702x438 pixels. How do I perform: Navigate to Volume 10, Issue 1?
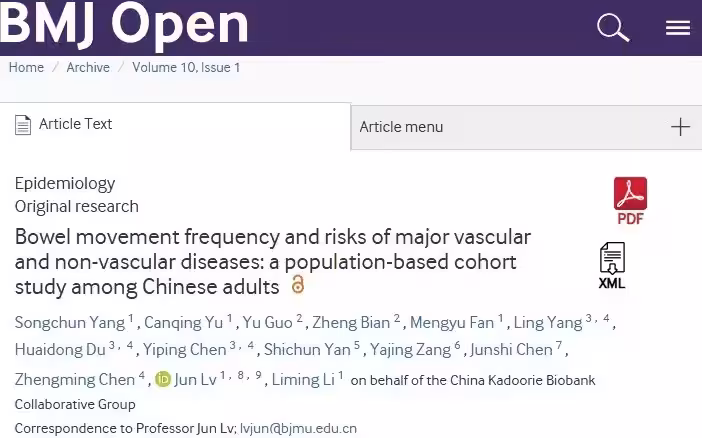[186, 68]
